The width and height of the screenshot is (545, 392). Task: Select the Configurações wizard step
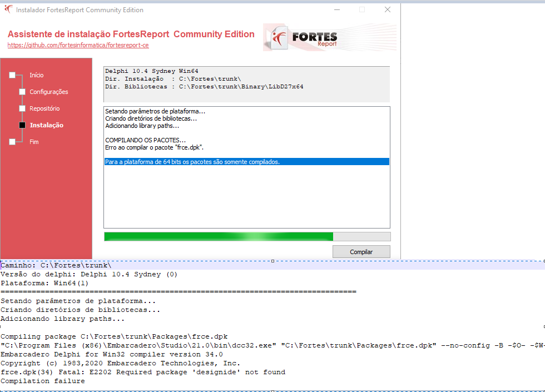point(49,92)
